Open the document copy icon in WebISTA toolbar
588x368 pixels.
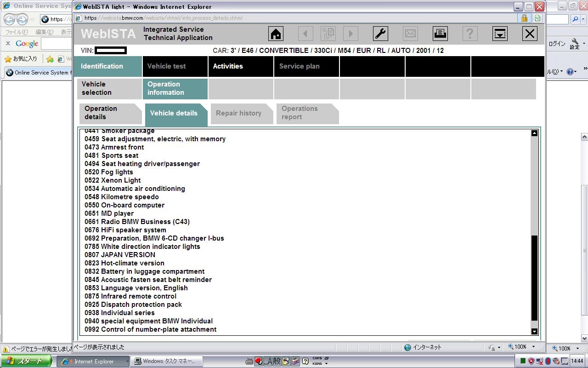coord(328,34)
